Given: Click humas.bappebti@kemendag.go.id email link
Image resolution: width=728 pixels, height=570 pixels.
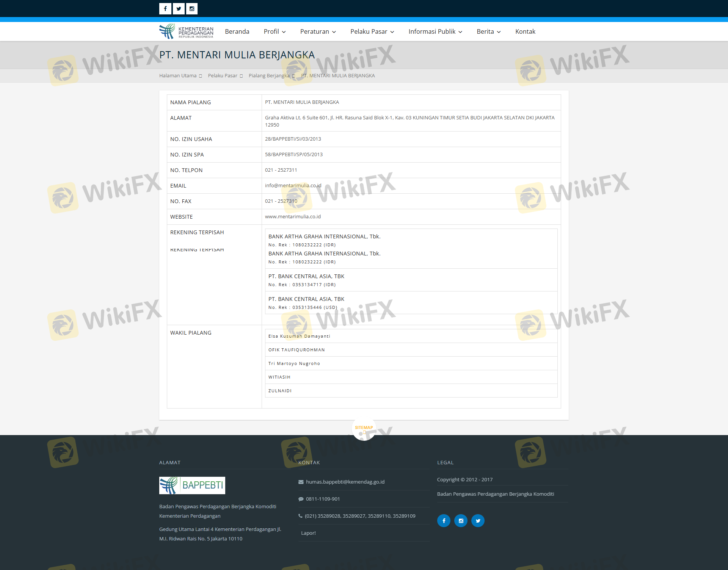Looking at the screenshot, I should [x=345, y=482].
